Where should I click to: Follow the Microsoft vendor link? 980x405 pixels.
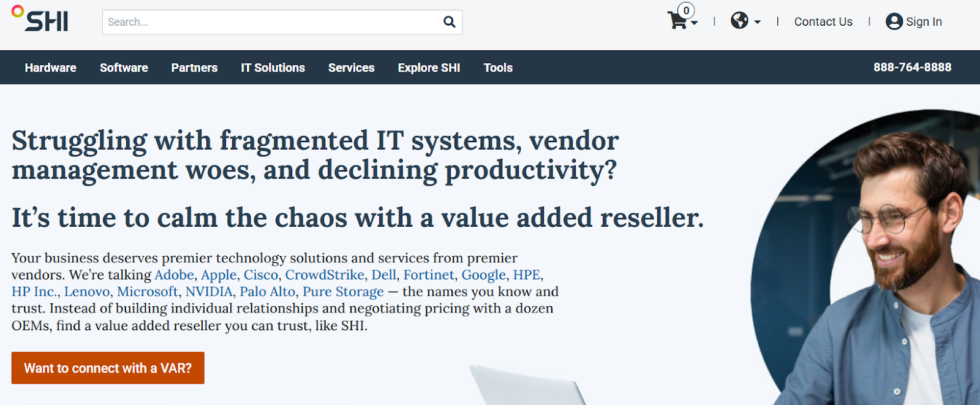click(148, 292)
